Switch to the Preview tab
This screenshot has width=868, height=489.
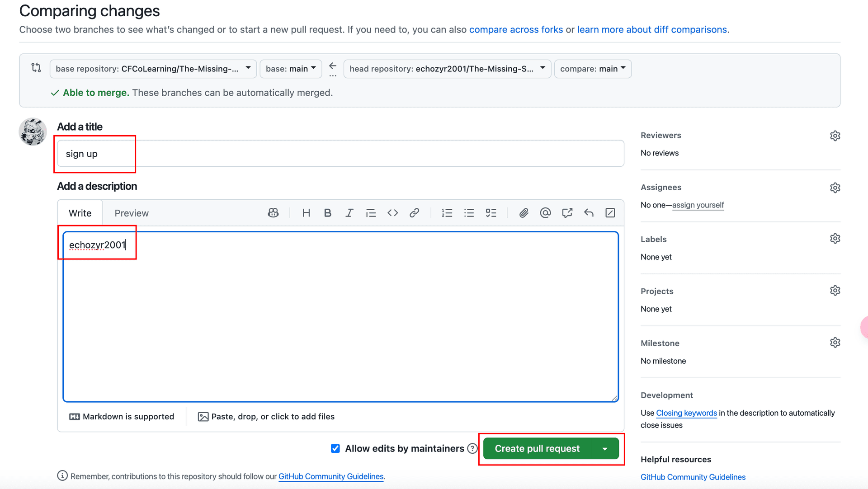(x=131, y=213)
